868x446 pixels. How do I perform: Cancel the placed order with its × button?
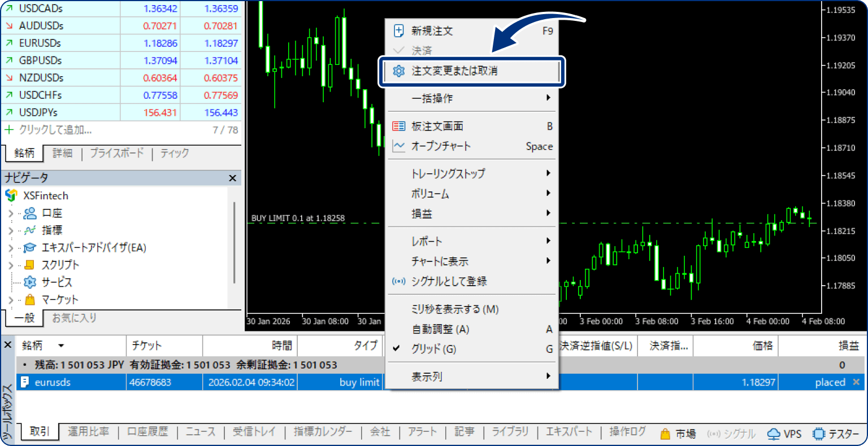(x=857, y=382)
